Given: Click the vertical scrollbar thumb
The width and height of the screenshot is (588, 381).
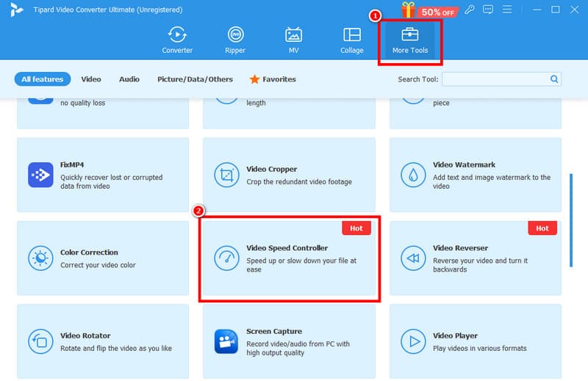Looking at the screenshot, I should point(571,220).
